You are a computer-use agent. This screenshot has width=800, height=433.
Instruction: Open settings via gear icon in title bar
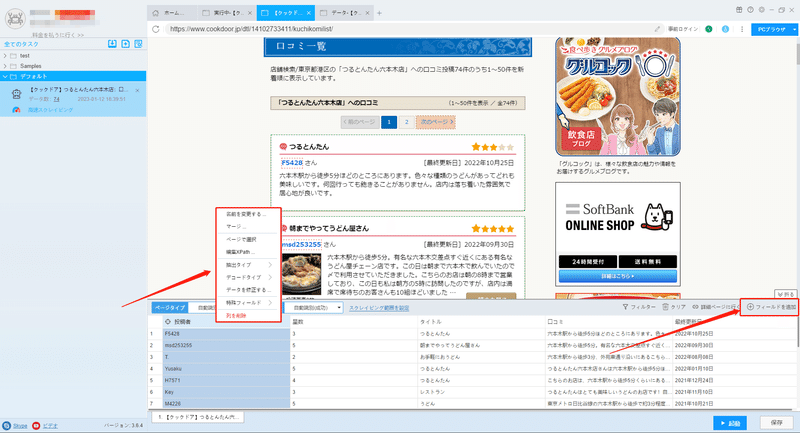(x=762, y=10)
